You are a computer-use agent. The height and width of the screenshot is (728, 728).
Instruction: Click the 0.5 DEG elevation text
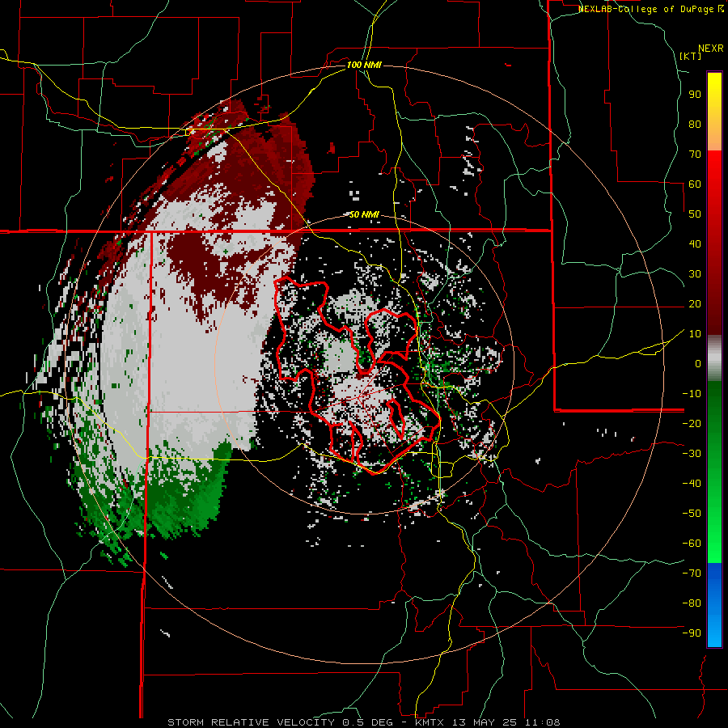click(x=366, y=722)
